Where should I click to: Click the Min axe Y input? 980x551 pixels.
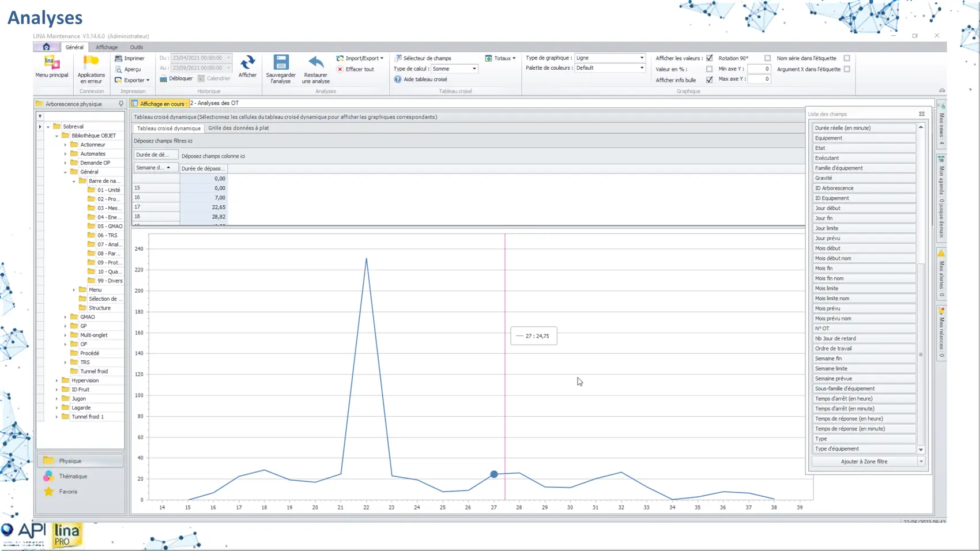coord(759,69)
